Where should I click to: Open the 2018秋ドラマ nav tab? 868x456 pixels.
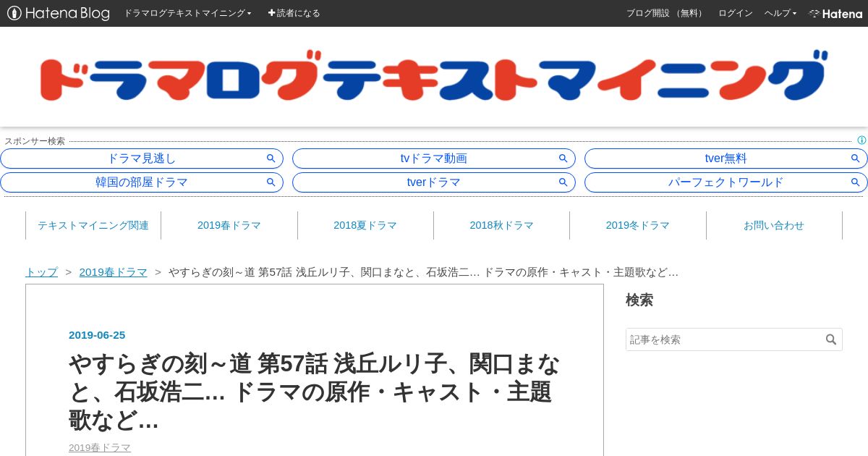501,225
